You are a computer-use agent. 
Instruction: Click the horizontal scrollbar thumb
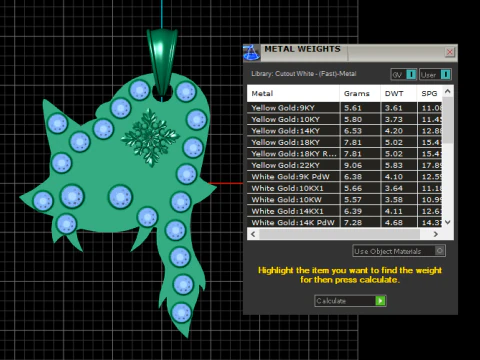(x=340, y=234)
